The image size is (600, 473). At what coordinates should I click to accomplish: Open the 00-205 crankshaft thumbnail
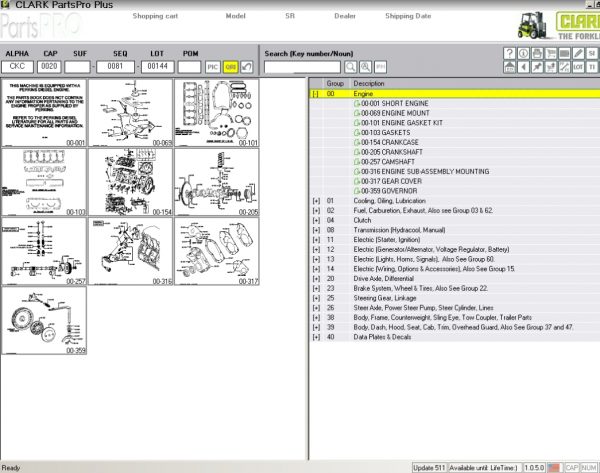point(217,182)
